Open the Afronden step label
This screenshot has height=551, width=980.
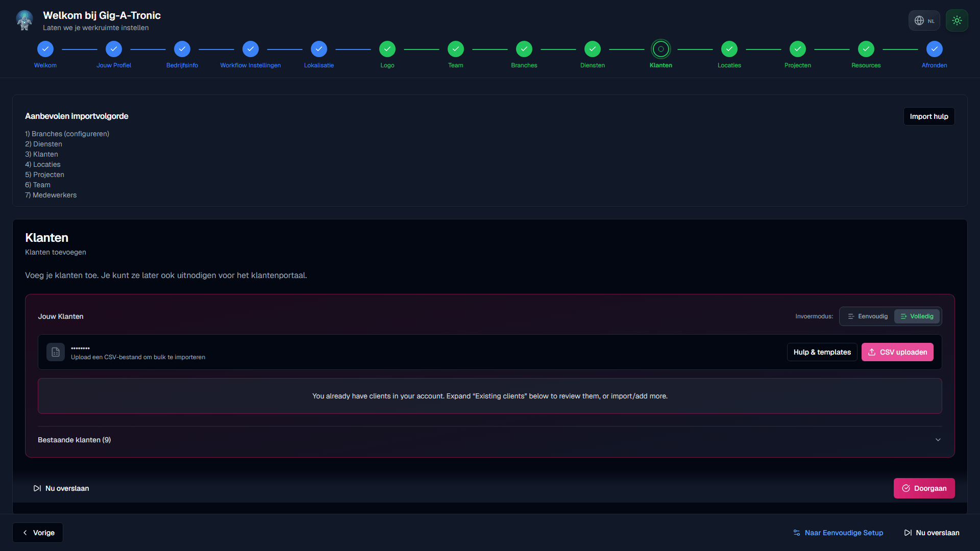[x=935, y=65]
